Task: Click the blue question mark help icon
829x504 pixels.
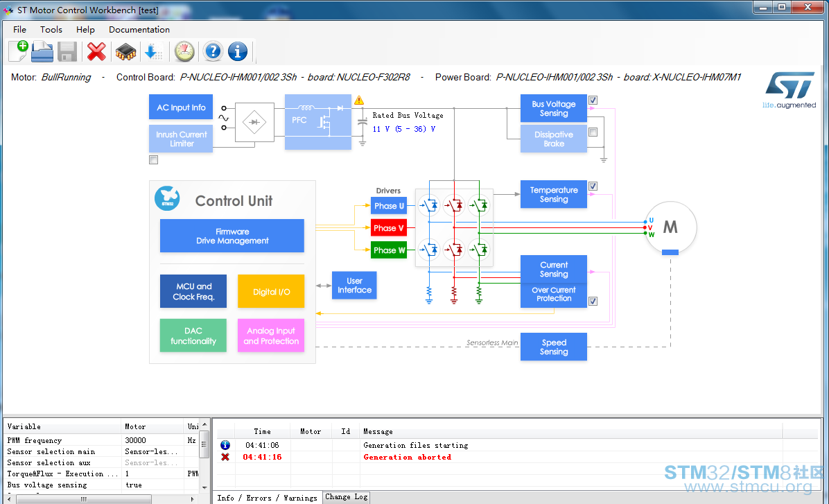Action: click(213, 51)
